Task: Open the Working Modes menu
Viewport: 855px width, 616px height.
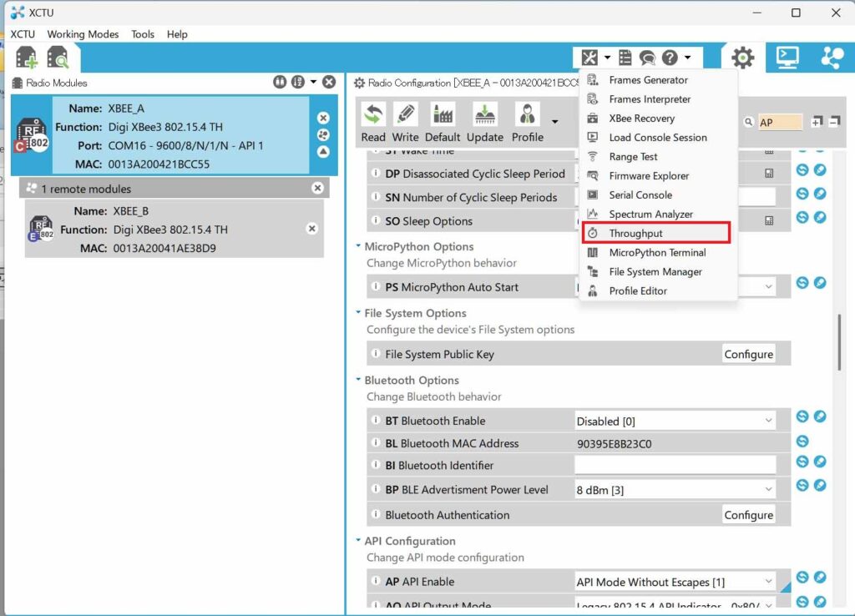Action: coord(83,33)
